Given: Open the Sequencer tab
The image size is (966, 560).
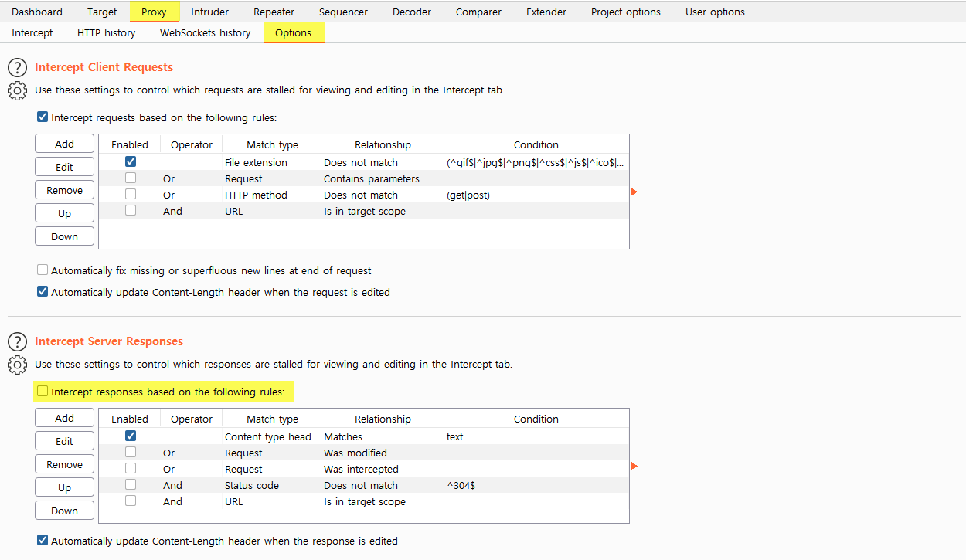Looking at the screenshot, I should (x=343, y=12).
